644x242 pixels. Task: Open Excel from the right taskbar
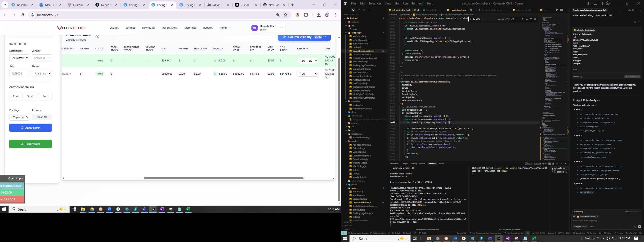[x=534, y=238]
